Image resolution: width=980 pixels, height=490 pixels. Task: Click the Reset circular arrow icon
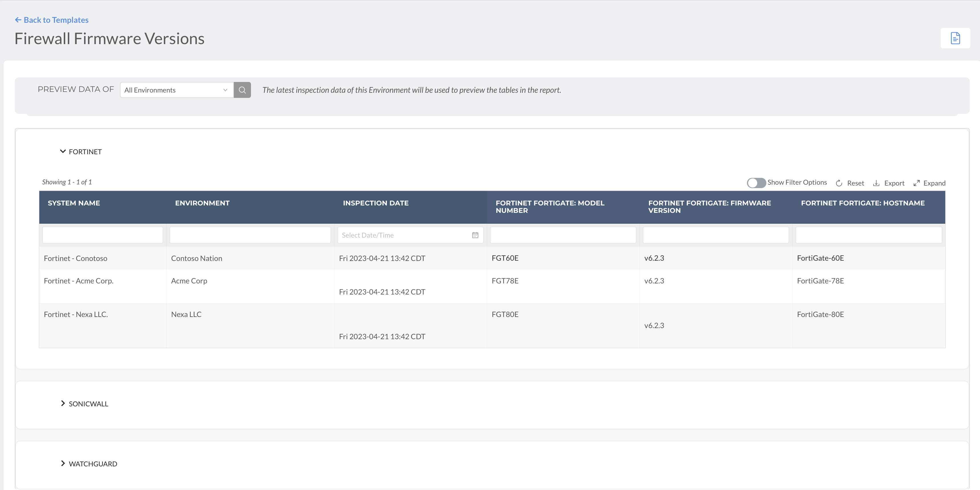(839, 183)
